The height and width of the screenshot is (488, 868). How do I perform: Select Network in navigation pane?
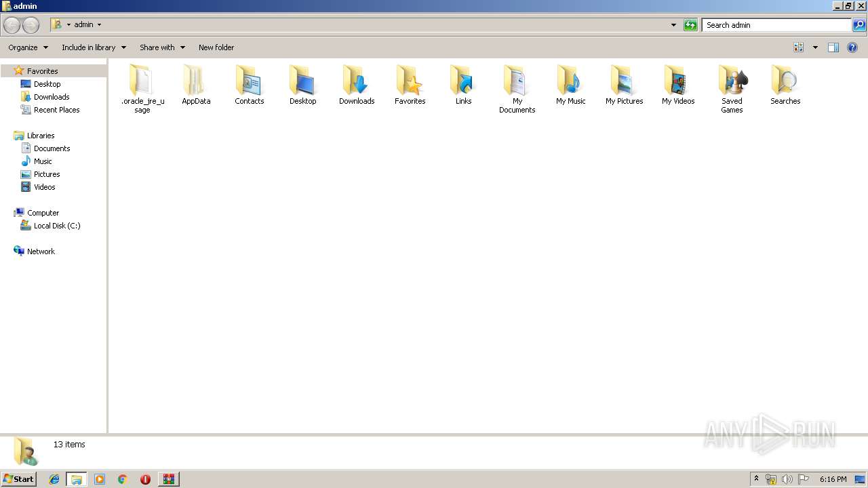(41, 251)
